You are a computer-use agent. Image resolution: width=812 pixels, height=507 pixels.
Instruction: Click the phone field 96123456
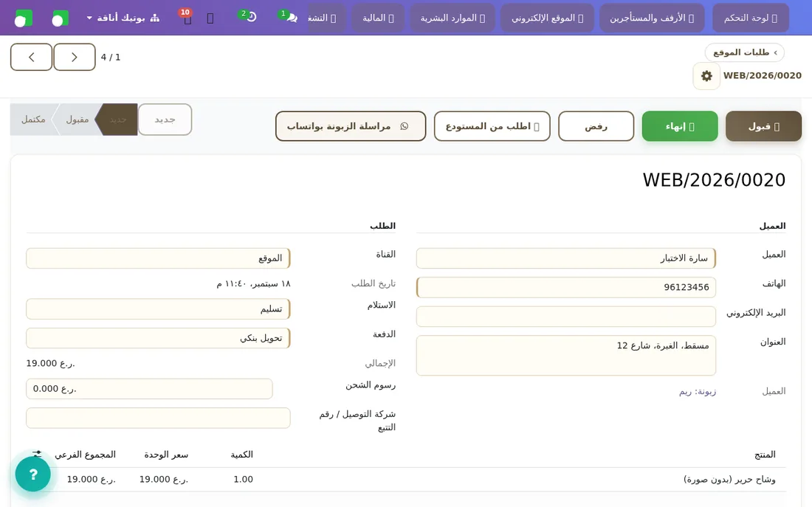click(566, 287)
